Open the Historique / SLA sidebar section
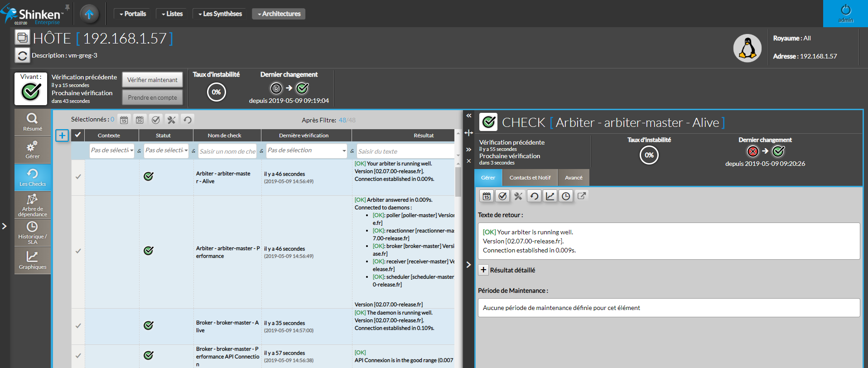Image resolution: width=868 pixels, height=368 pixels. (32, 232)
